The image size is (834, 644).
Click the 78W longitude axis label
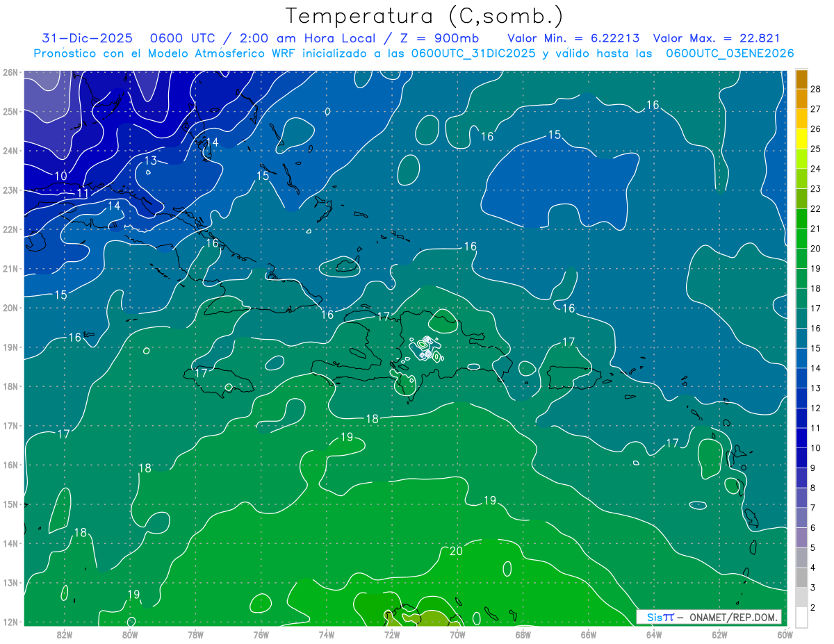[x=195, y=634]
